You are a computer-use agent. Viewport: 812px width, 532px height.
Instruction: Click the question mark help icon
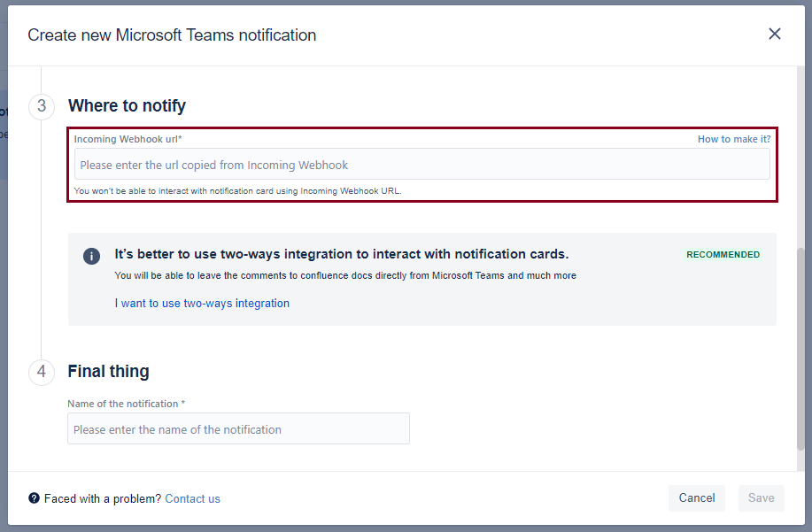click(34, 498)
